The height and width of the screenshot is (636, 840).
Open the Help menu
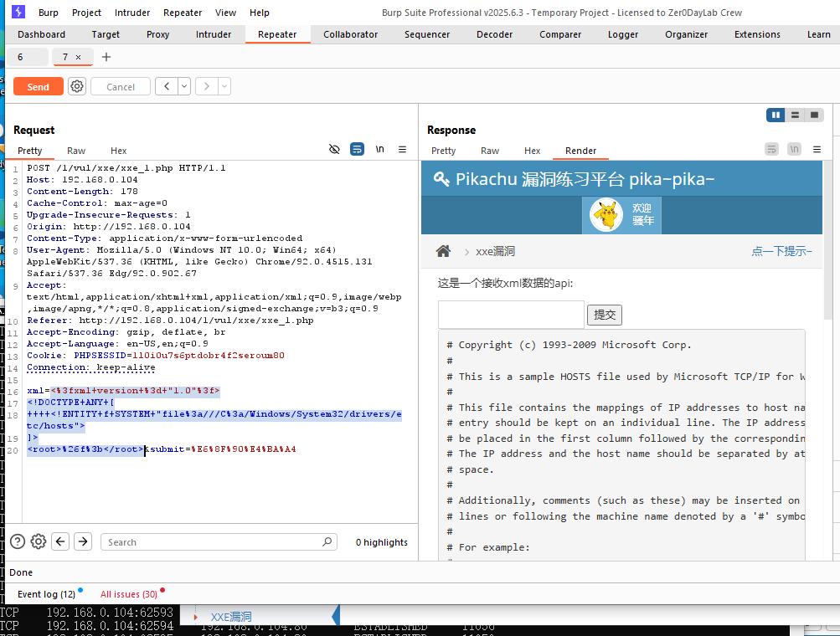pos(260,13)
